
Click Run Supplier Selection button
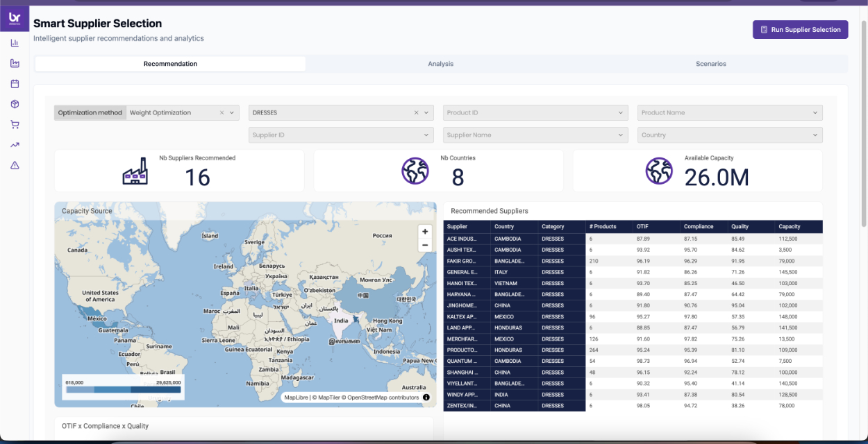coord(800,30)
